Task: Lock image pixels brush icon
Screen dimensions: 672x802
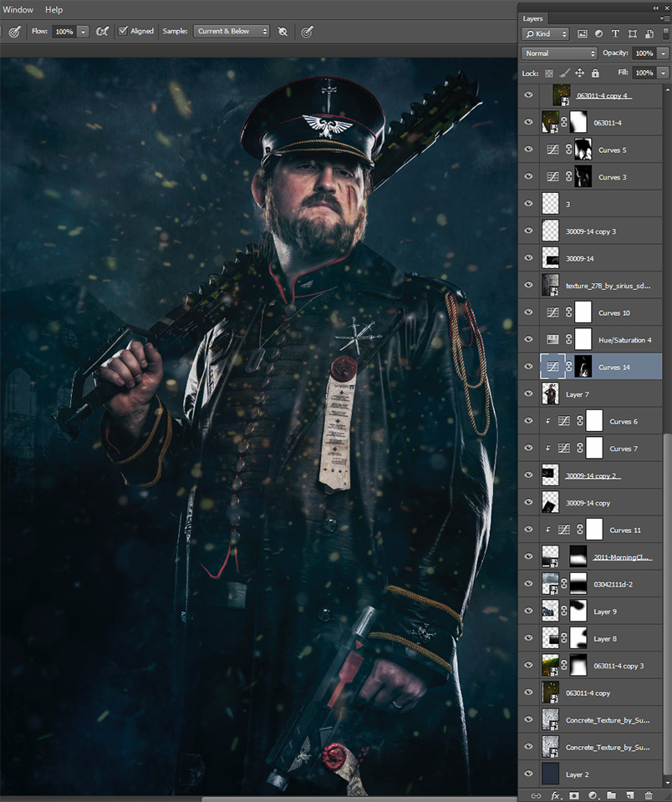Action: tap(564, 74)
